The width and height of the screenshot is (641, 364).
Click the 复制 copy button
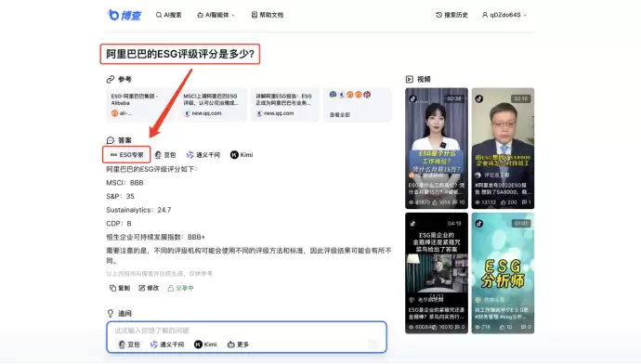120,288
